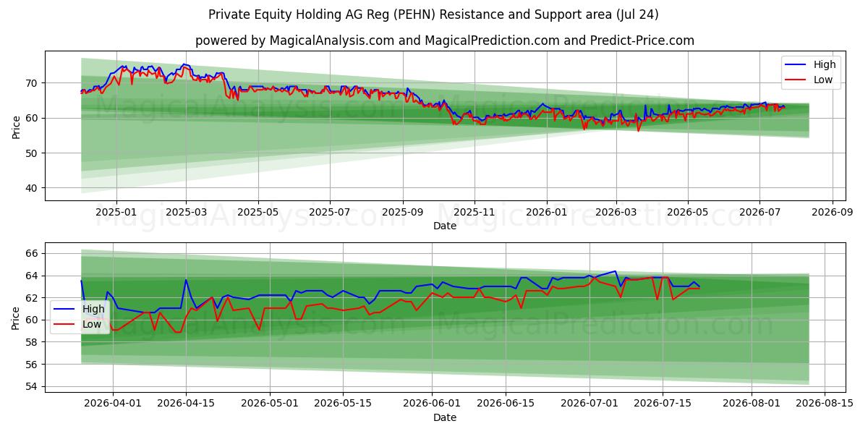Click the 2026-03 tick label
Image resolution: width=868 pixels, height=434 pixels.
616,212
